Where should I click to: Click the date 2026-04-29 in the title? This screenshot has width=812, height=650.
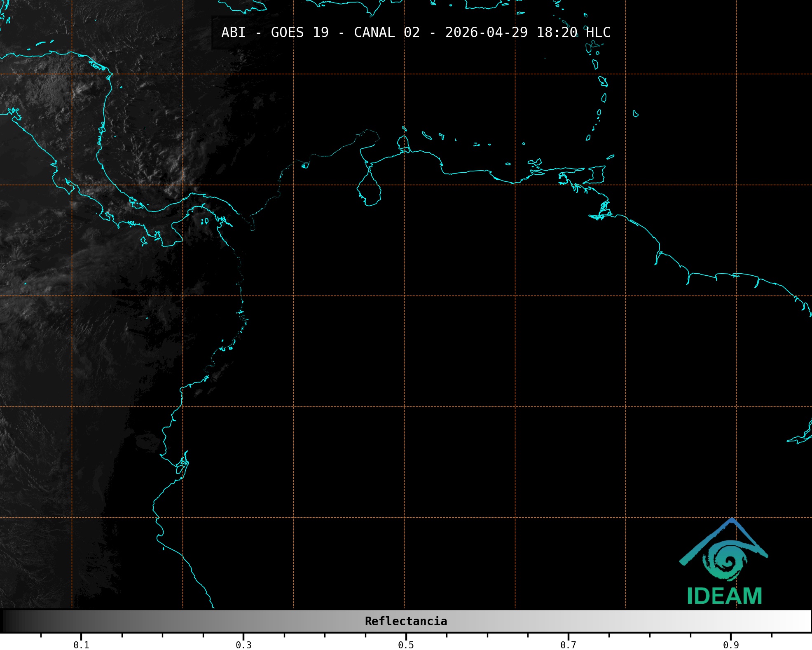click(x=486, y=33)
